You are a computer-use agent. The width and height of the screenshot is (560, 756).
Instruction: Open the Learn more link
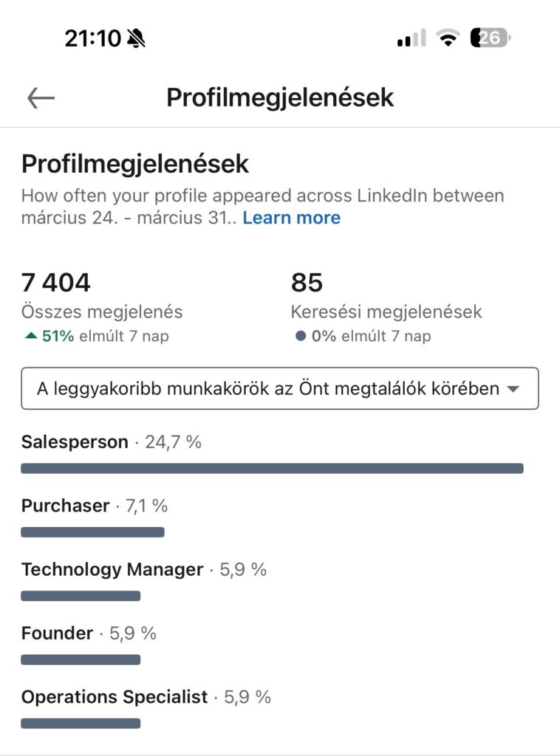click(291, 218)
